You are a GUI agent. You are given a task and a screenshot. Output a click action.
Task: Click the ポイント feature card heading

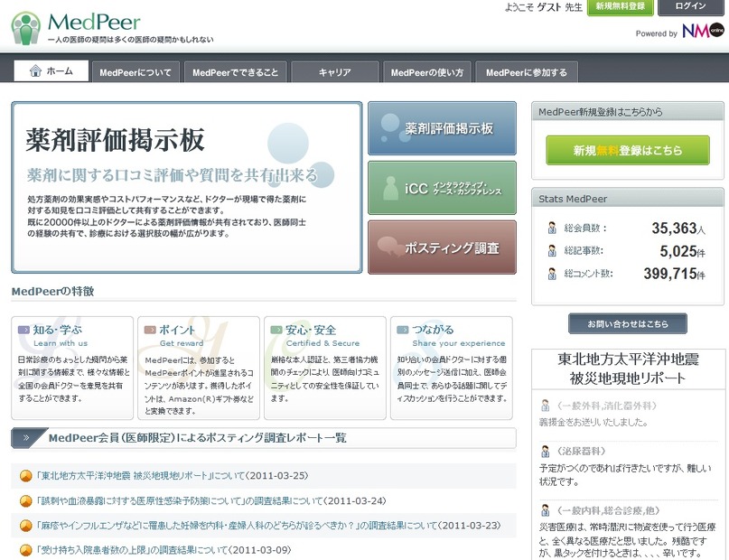click(177, 330)
